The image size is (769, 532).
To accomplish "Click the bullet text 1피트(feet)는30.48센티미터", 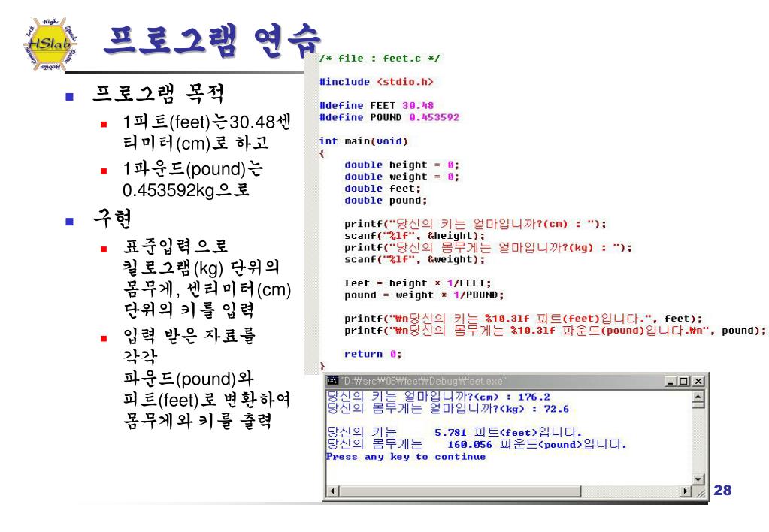I will [x=207, y=132].
